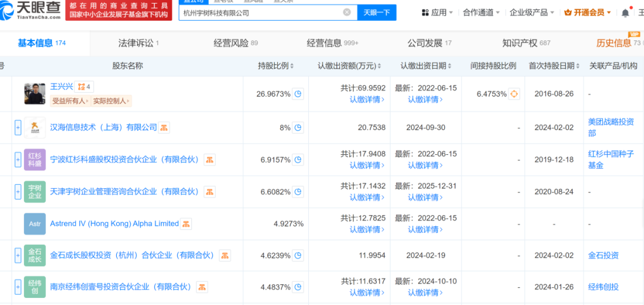Expand the 金石成长股权投资 shareholder row
This screenshot has height=305, width=644.
pos(18,256)
